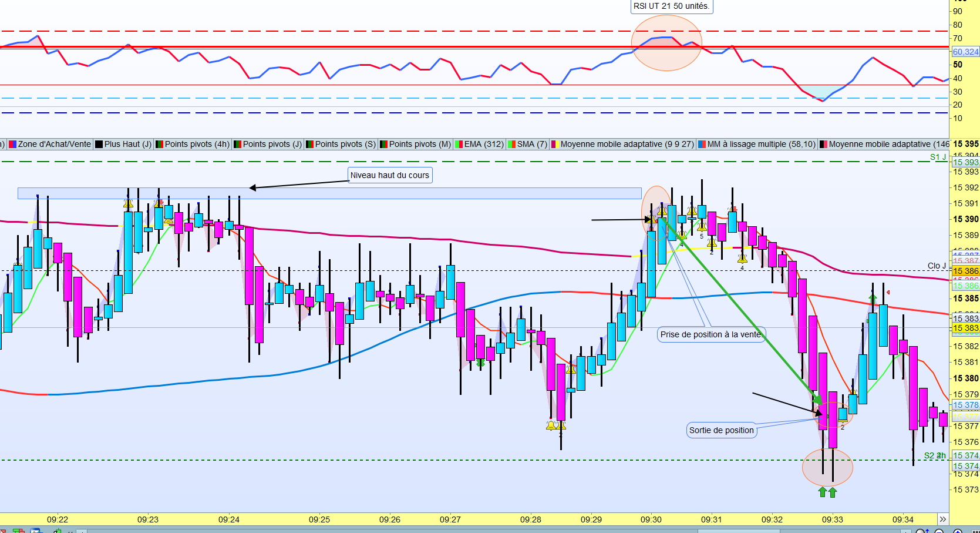Click the bold 15 395 price label
The width and height of the screenshot is (980, 533).
click(966, 144)
